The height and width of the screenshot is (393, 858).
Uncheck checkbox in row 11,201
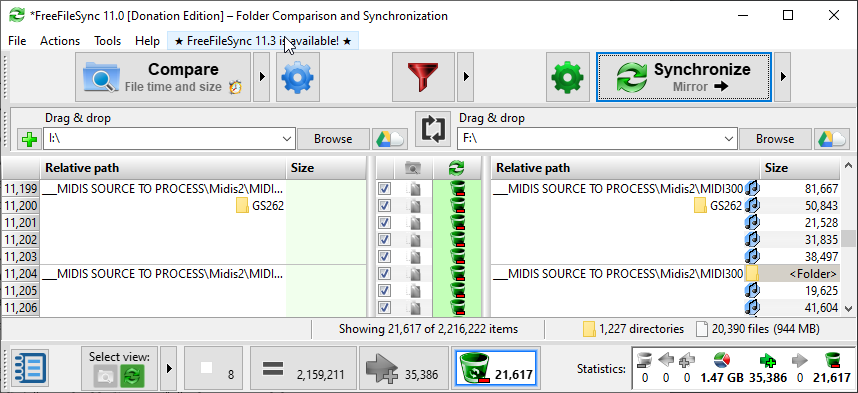pyautogui.click(x=385, y=223)
